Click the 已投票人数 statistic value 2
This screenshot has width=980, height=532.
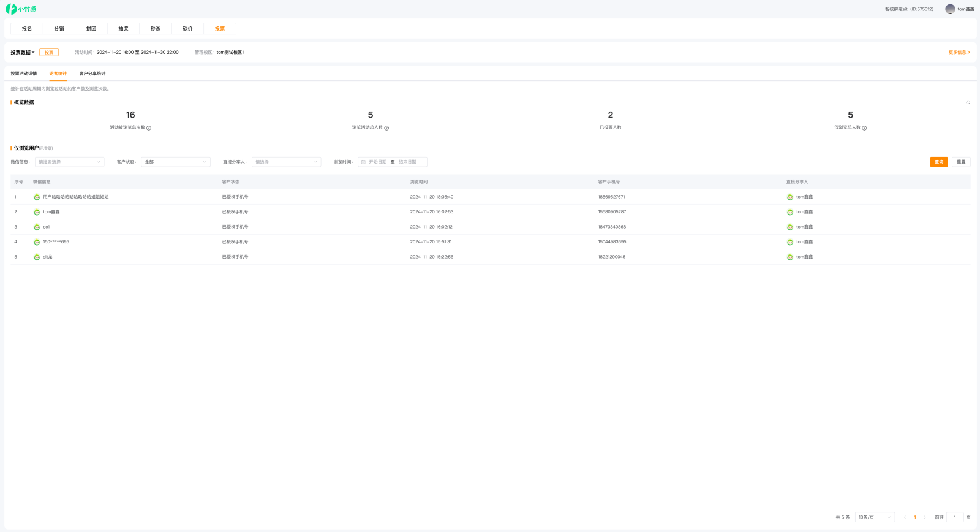point(611,115)
